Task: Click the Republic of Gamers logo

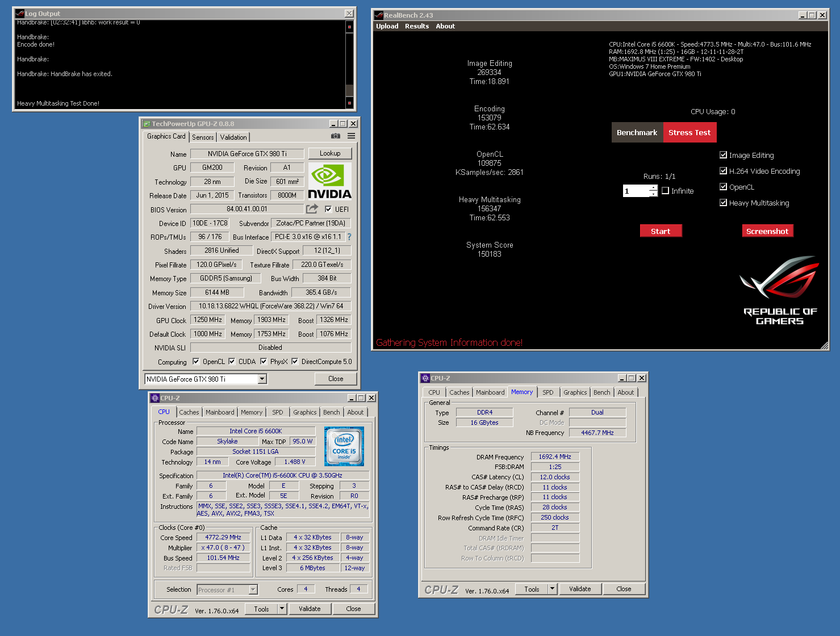Action: point(780,291)
